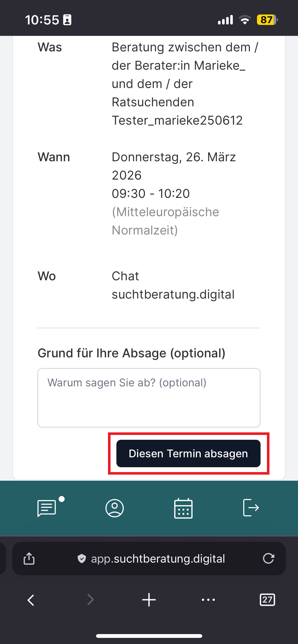Open the user profile icon
Image resolution: width=298 pixels, height=644 pixels.
115,508
